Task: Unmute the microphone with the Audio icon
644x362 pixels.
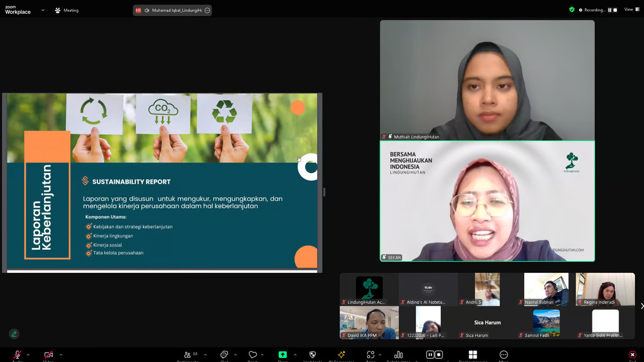Action: (x=17, y=354)
